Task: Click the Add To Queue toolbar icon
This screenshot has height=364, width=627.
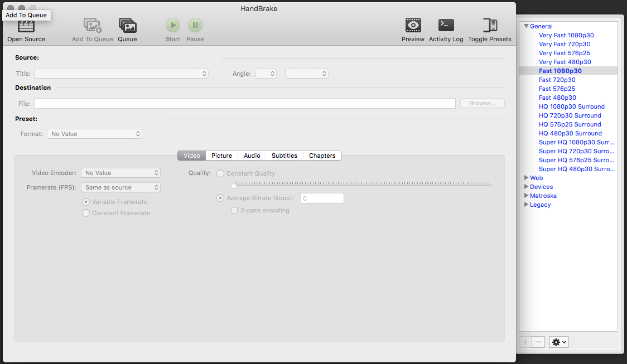Action: (93, 25)
